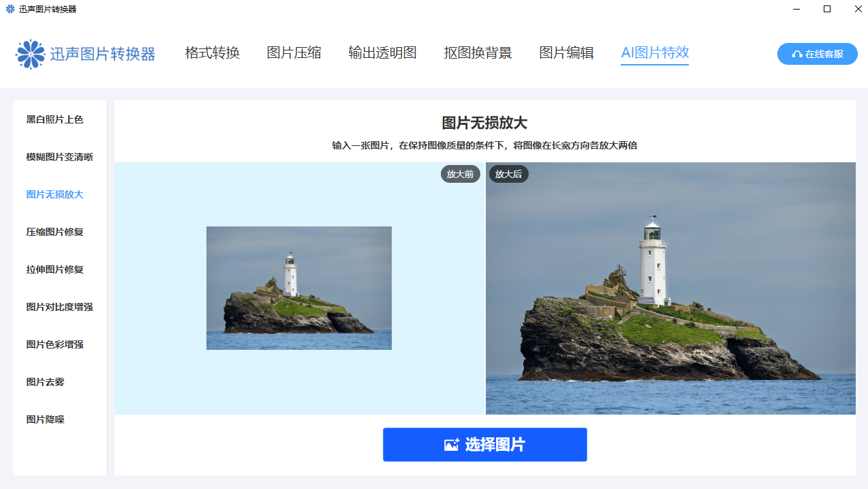Select 图片对比度增强 effect

(60, 307)
